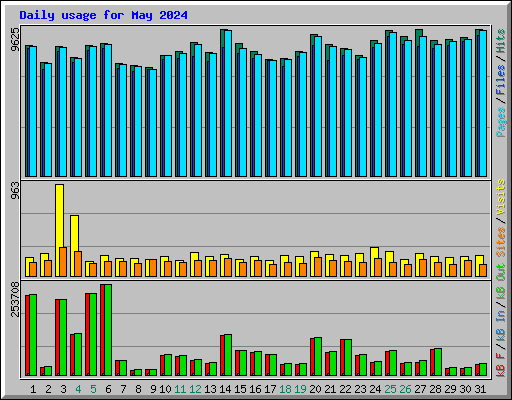Click day label 13 on x-axis
Screen dimensions: 512x400
click(x=210, y=389)
